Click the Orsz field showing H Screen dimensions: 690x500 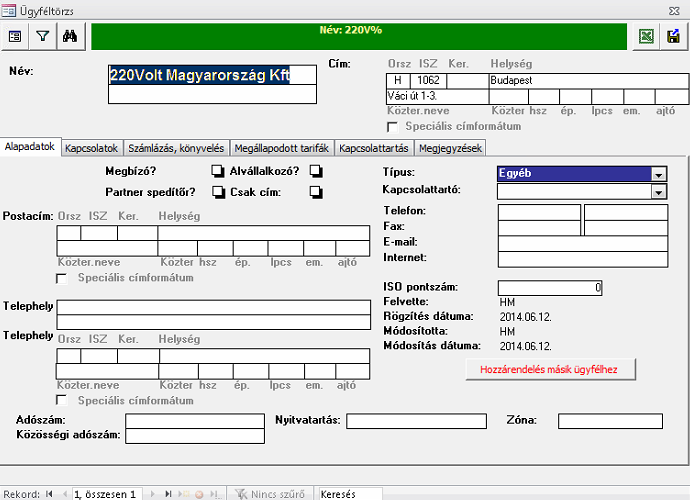pyautogui.click(x=398, y=81)
